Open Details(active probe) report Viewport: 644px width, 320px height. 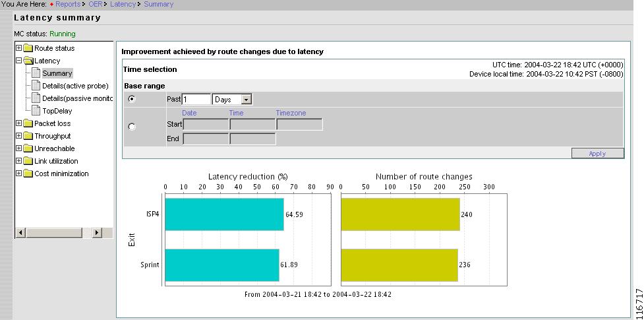pyautogui.click(x=76, y=86)
